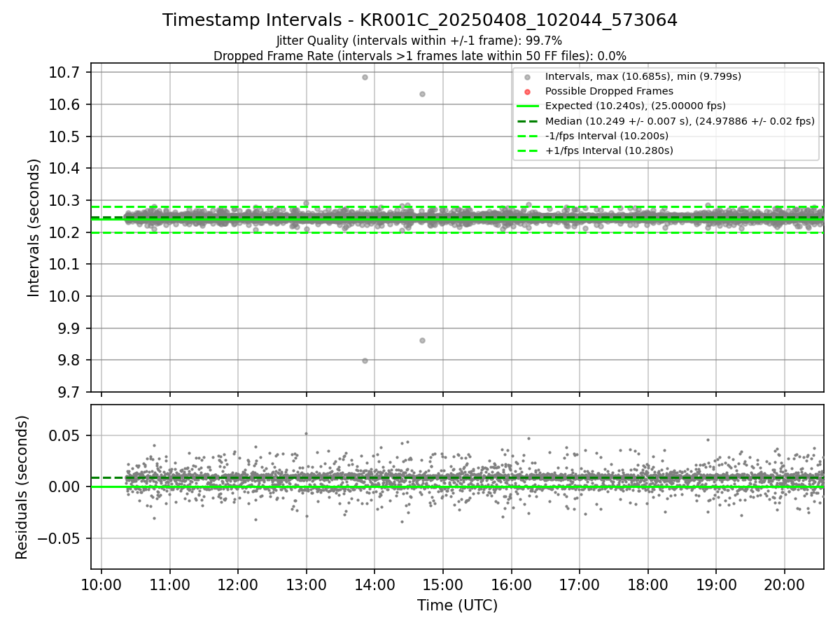Click the '10.5' tick on the intervals axis

coord(66,136)
